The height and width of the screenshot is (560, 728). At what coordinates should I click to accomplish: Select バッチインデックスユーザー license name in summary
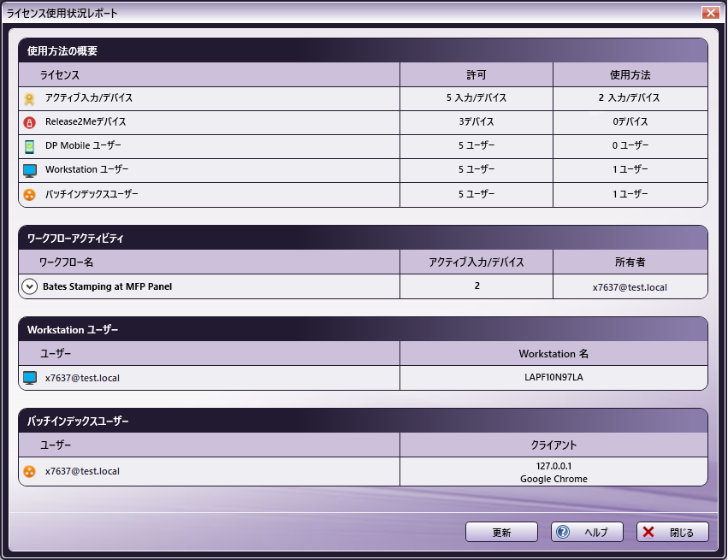tap(92, 194)
